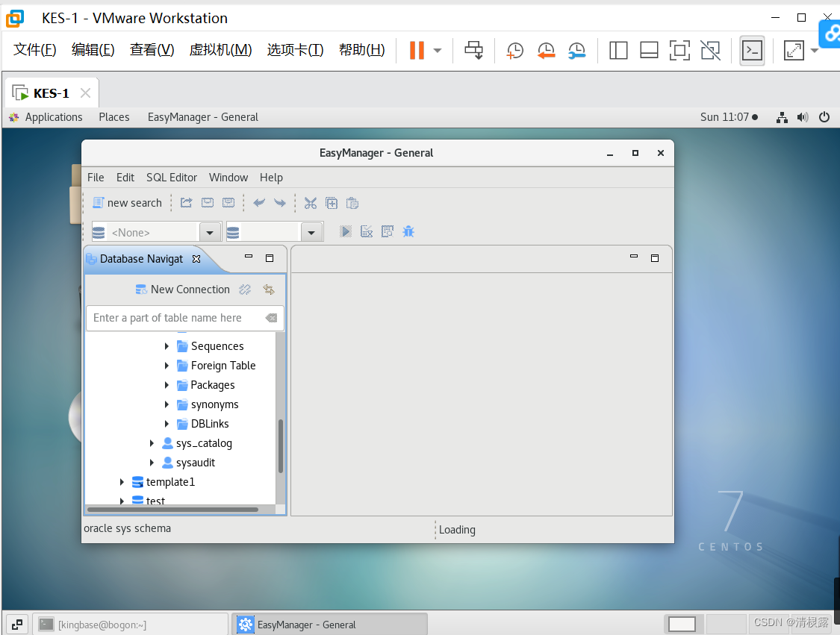Screen dimensions: 840x635
Task: Click the new search toolbar button
Action: point(128,203)
